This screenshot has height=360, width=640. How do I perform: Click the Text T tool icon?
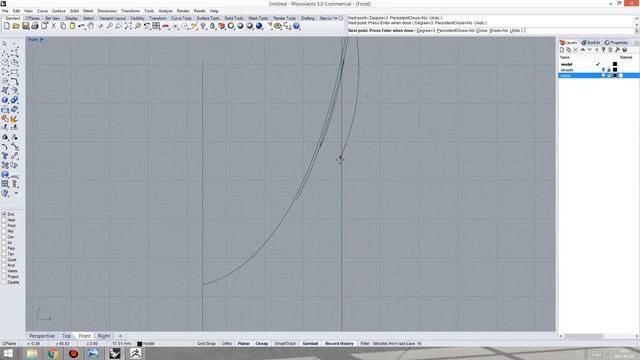(5, 156)
